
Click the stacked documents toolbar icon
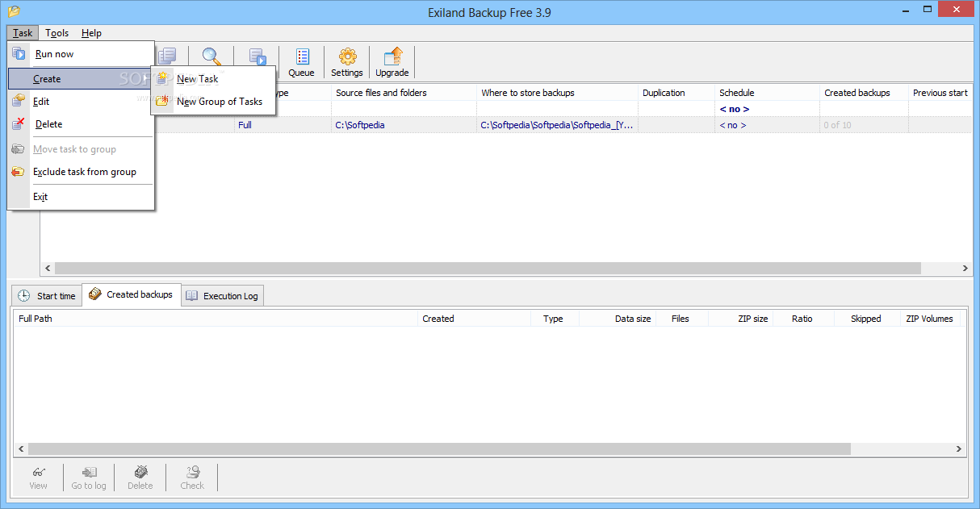pos(167,55)
